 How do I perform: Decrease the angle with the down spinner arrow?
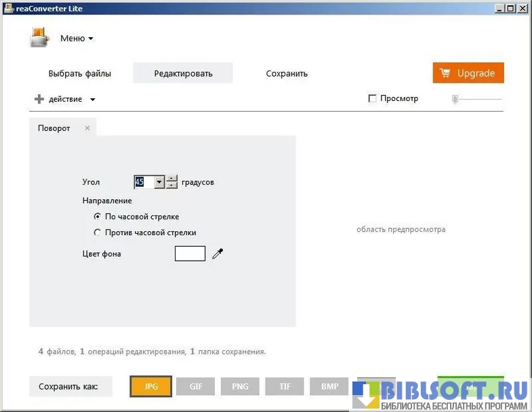click(x=172, y=185)
